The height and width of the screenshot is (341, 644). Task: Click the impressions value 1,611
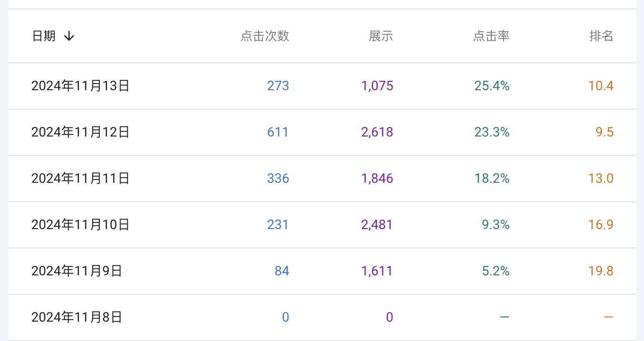pos(377,271)
